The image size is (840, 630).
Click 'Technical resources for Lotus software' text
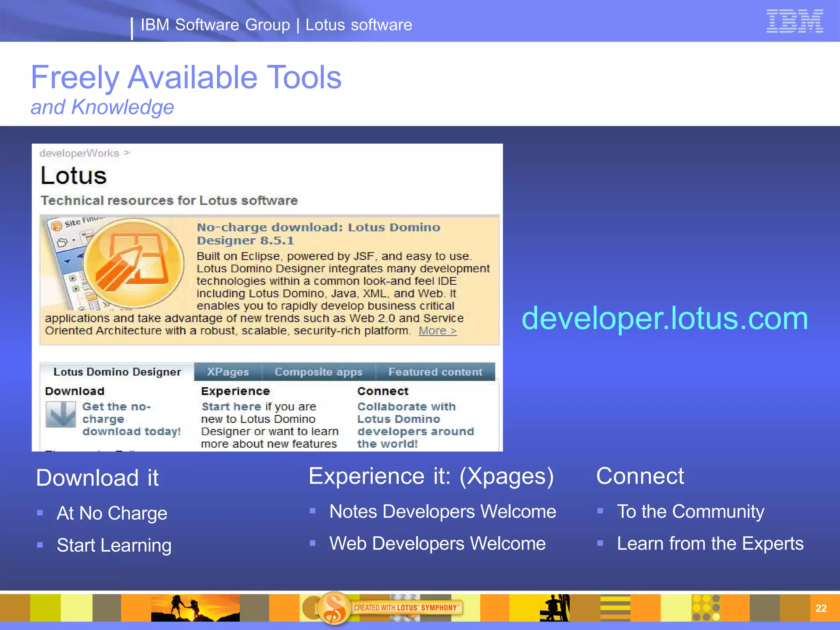[169, 201]
